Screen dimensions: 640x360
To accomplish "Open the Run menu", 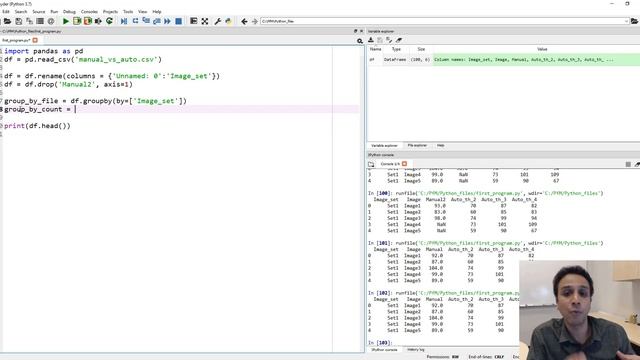I will tap(54, 12).
